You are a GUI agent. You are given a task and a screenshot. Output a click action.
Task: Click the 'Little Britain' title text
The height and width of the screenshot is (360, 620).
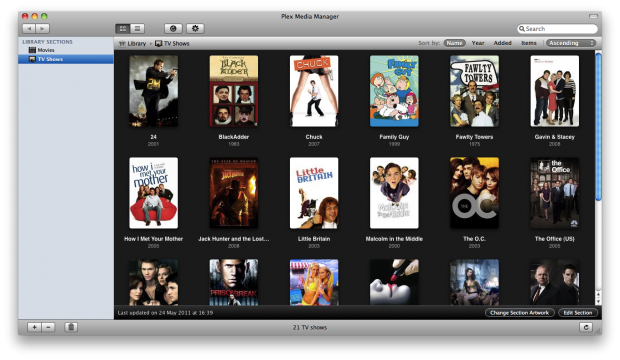(314, 239)
